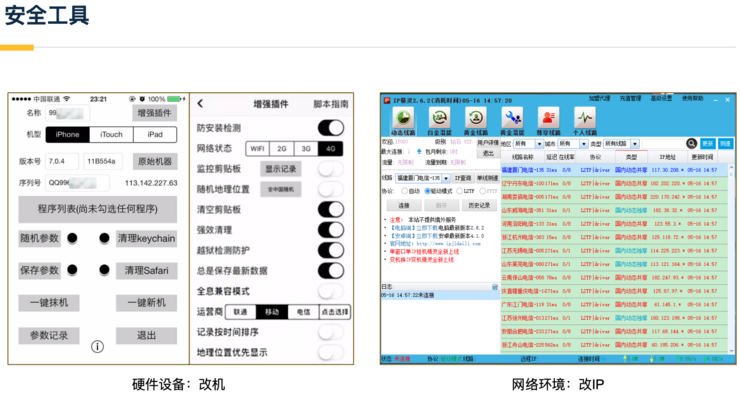
Task: Toggle the 全息兼容模式 switch
Action: point(331,291)
